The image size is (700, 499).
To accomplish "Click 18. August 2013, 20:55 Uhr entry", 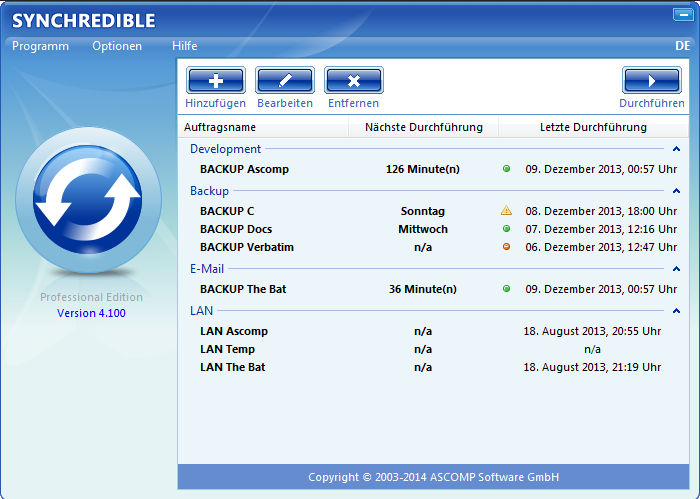I will click(x=592, y=331).
